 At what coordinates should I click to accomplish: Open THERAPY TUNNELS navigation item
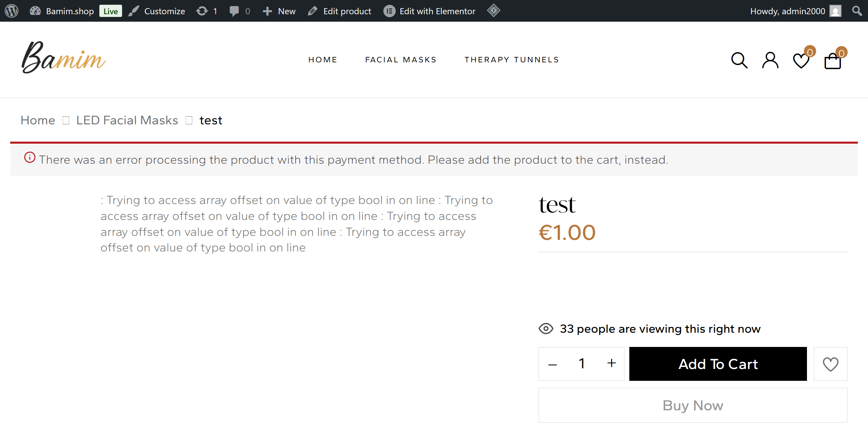point(512,60)
